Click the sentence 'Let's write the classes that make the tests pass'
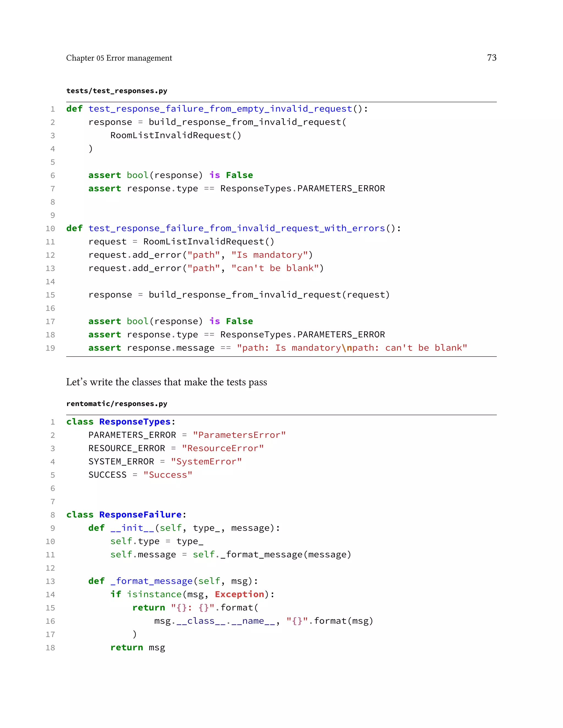 pyautogui.click(x=166, y=382)
